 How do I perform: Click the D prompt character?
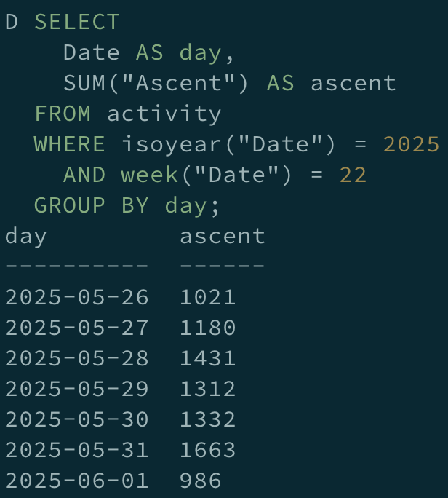click(12, 23)
